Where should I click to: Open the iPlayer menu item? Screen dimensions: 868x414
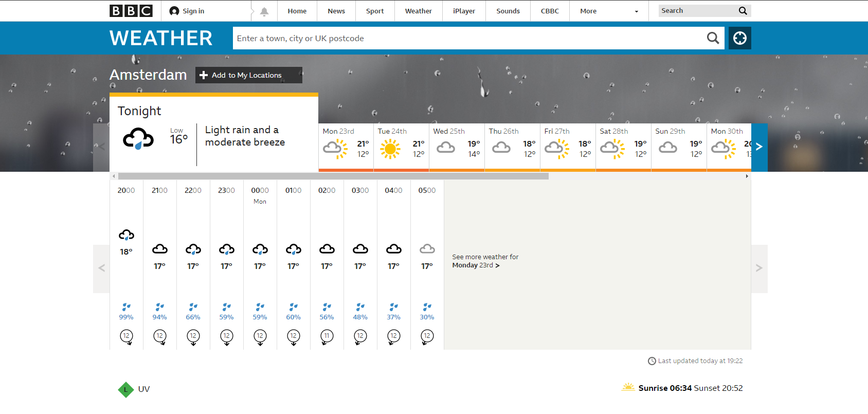(464, 11)
